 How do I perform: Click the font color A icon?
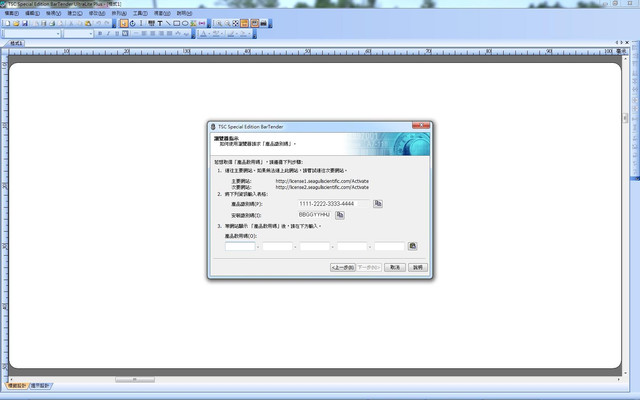pos(203,33)
